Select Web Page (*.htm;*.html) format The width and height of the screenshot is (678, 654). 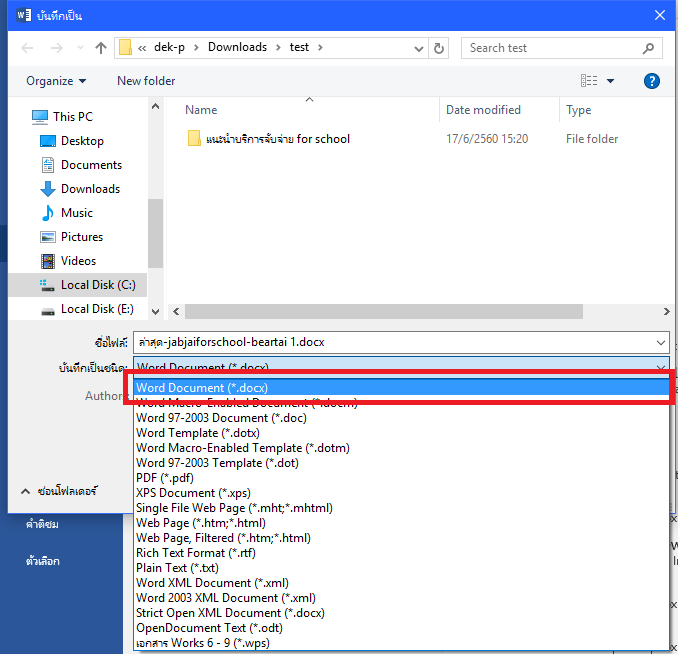pyautogui.click(x=402, y=523)
